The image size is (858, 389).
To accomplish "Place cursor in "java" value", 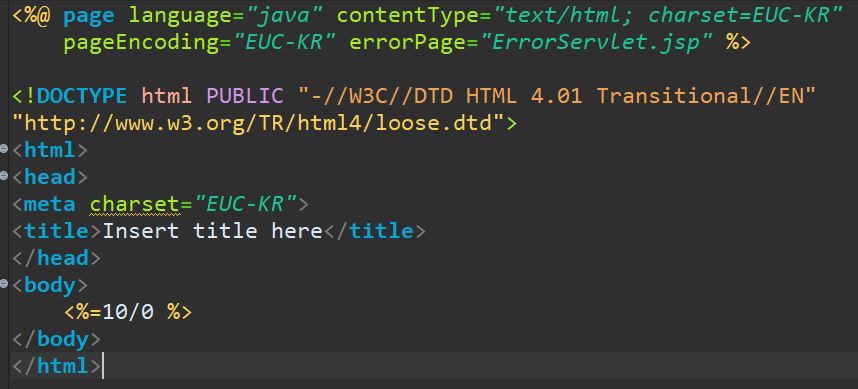I will (285, 15).
